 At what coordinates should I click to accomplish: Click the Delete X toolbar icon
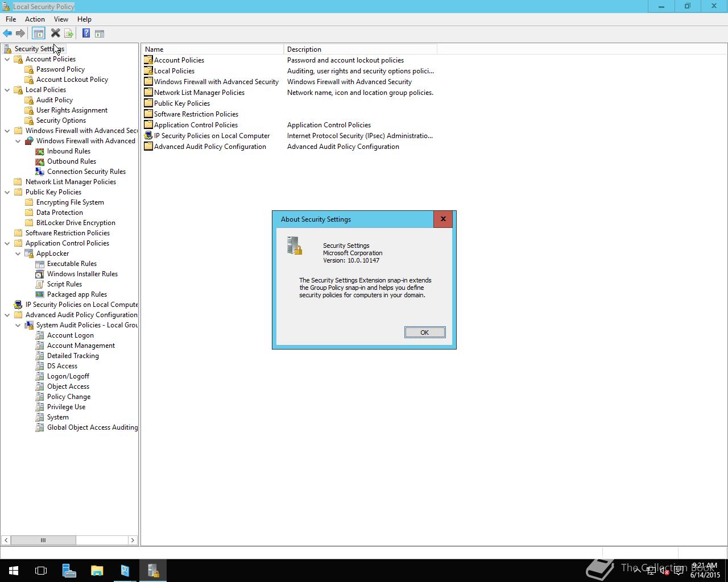tap(55, 34)
